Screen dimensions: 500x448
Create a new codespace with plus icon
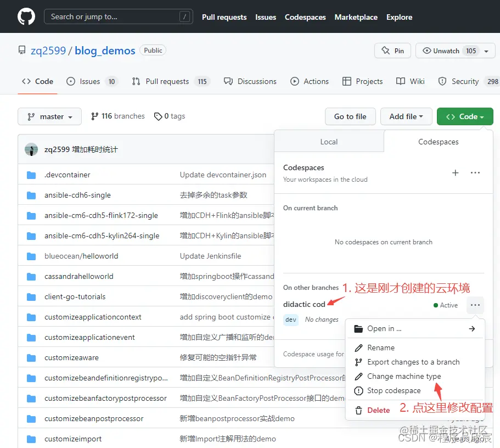click(456, 173)
